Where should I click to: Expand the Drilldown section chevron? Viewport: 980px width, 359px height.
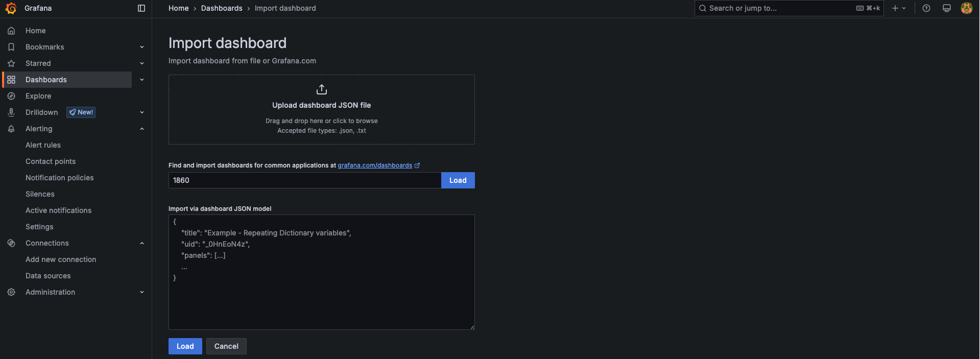tap(142, 112)
